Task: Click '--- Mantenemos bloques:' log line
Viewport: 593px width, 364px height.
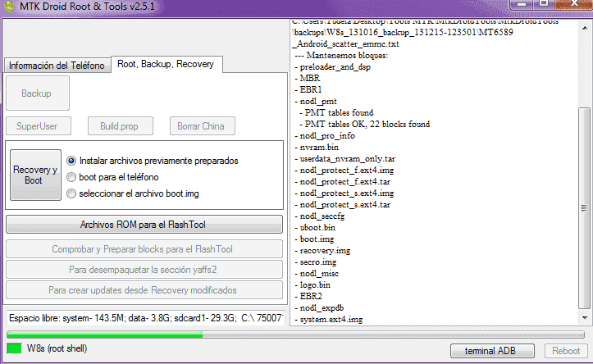Action: tap(341, 55)
